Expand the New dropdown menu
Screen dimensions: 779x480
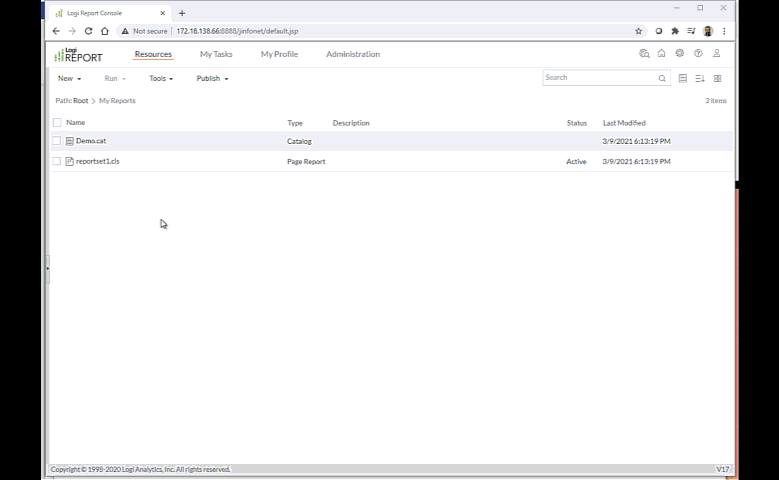[x=69, y=78]
